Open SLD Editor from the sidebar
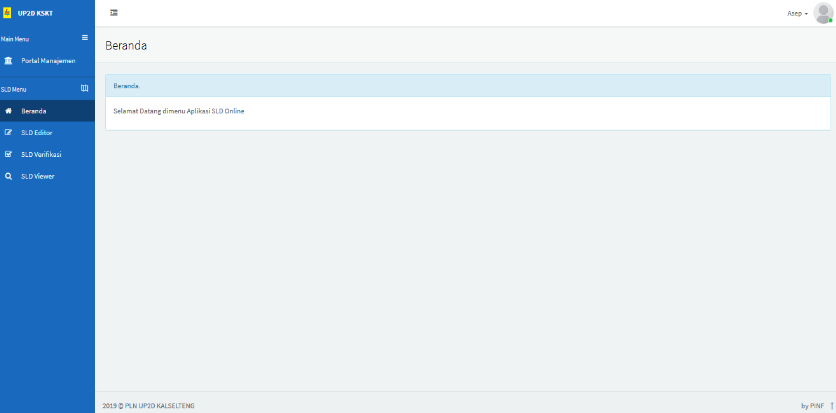This screenshot has height=413, width=836. tap(36, 132)
